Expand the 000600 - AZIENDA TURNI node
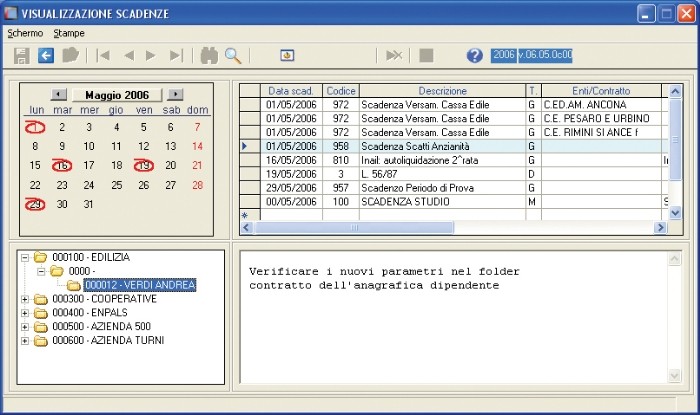This screenshot has width=700, height=415. tap(25, 341)
